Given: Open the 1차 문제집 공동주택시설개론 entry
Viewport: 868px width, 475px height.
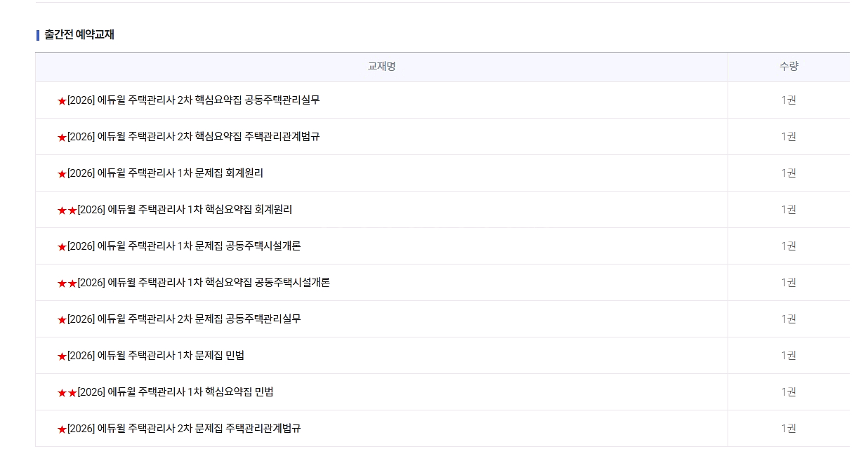Looking at the screenshot, I should (184, 246).
